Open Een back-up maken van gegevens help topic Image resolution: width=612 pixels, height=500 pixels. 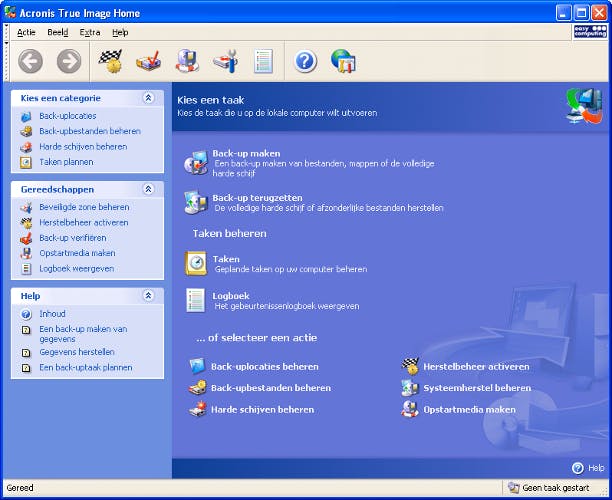pos(83,334)
